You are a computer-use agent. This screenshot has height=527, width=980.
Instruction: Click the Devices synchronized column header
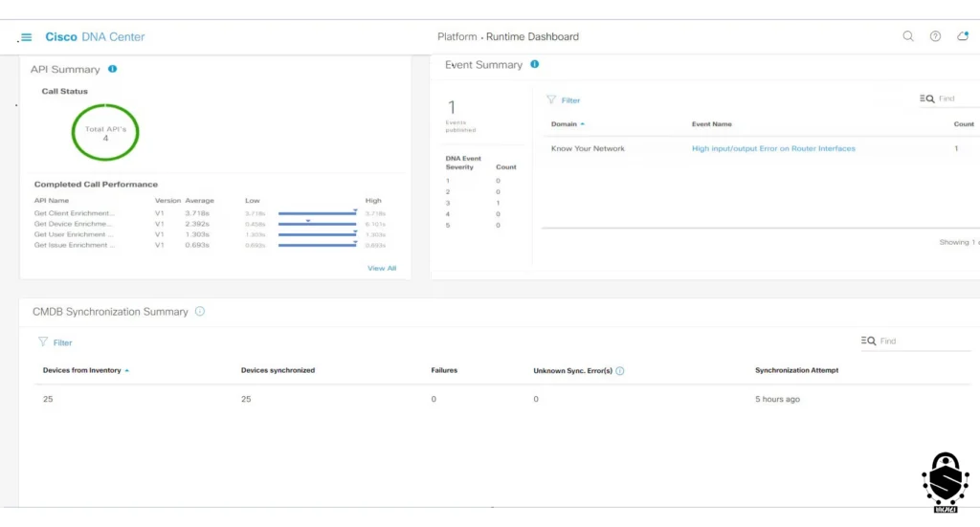[x=278, y=370]
